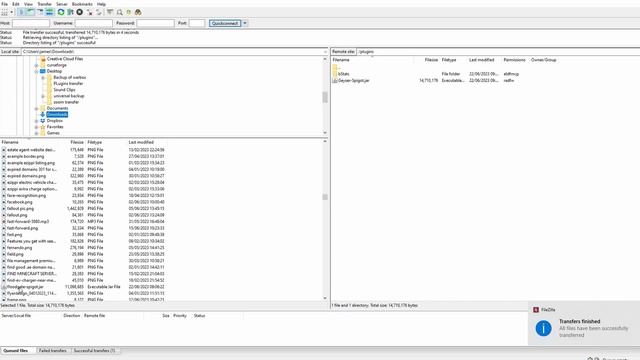This screenshot has width=640, height=360.
Task: Expand the universal backup folder
Action: [43, 96]
